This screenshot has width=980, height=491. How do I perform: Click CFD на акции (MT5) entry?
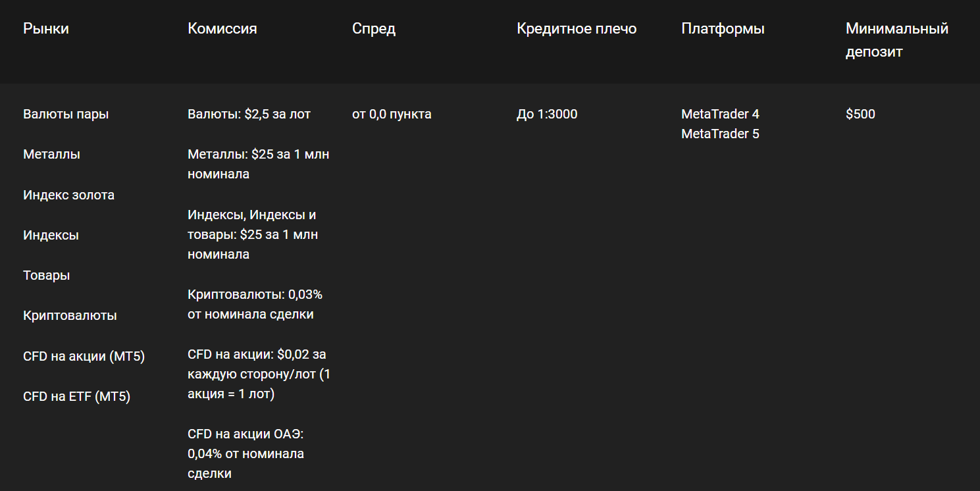point(84,357)
